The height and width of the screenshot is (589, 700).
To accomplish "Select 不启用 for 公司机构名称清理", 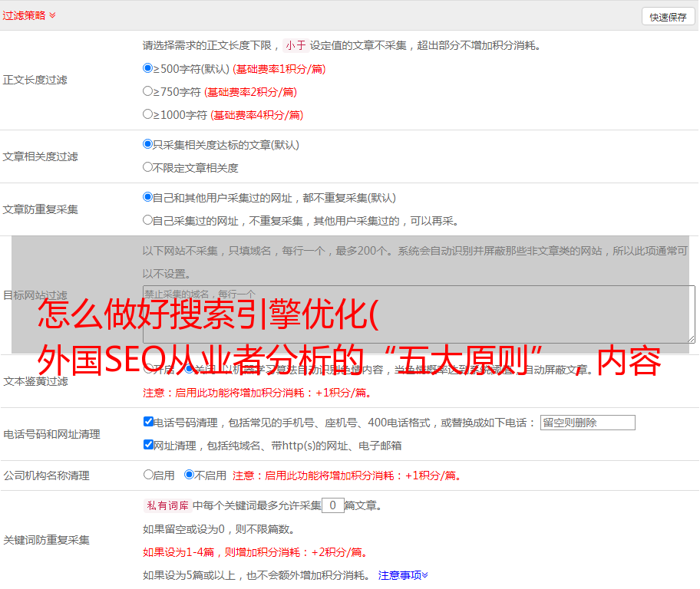I will point(190,475).
